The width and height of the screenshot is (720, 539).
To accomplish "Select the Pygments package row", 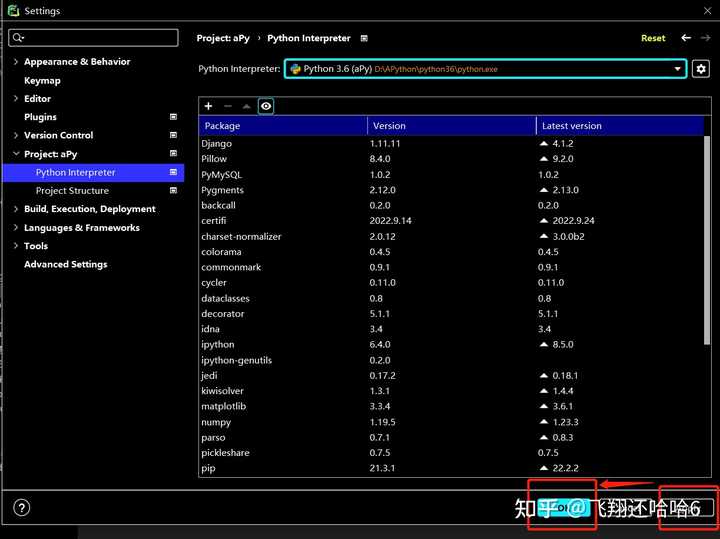I will point(451,190).
